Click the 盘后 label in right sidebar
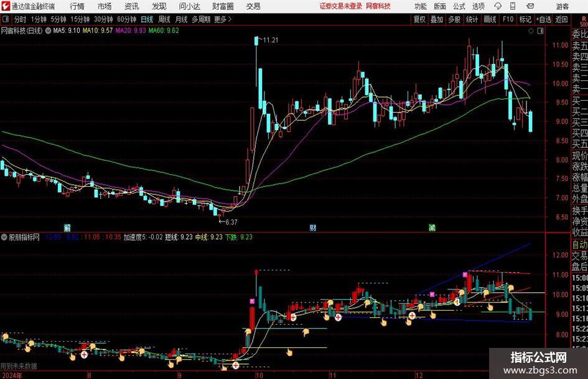Image resolution: width=588 pixels, height=379 pixels. pos(580,266)
